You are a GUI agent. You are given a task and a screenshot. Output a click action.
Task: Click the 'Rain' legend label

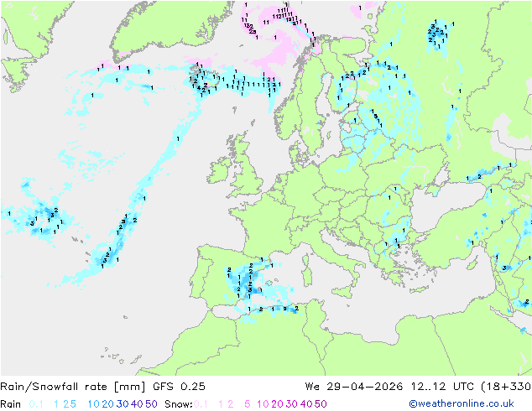11,404
